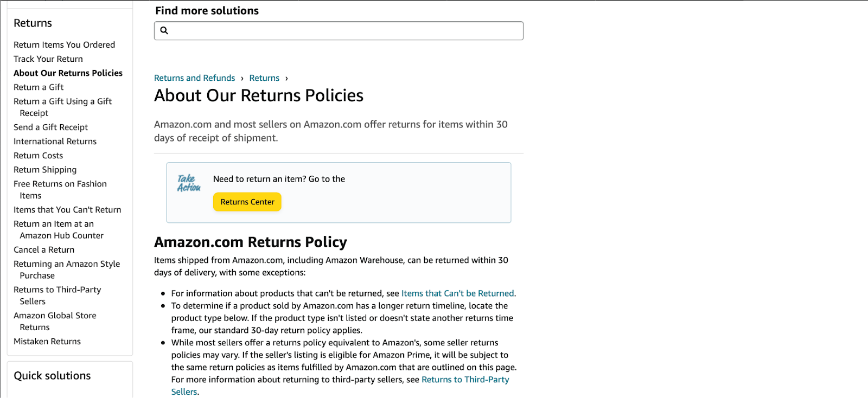Click Cancel a Return in sidebar

[44, 250]
